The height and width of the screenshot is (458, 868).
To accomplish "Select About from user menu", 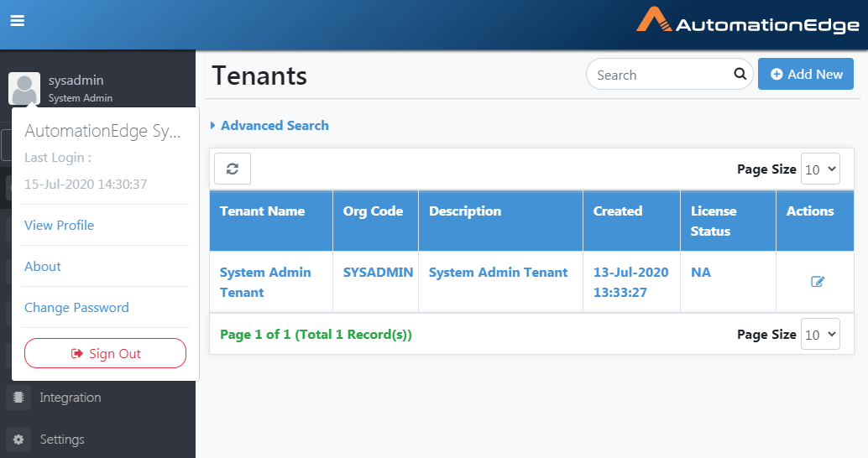I will (43, 266).
